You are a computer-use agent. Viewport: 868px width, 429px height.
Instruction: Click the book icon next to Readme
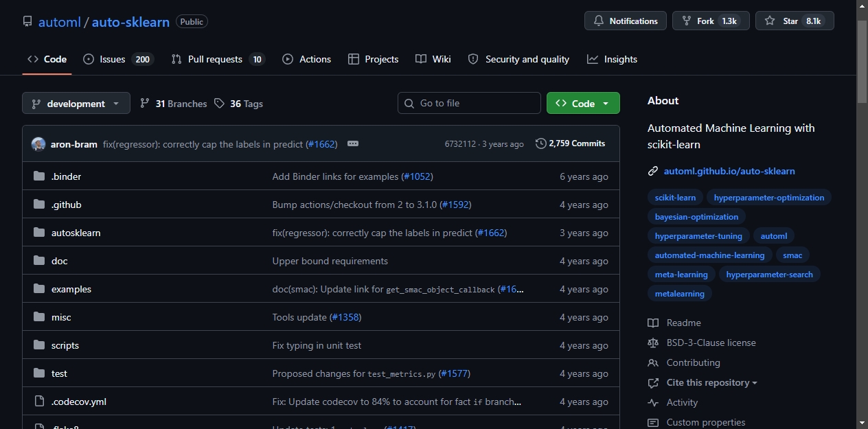653,323
